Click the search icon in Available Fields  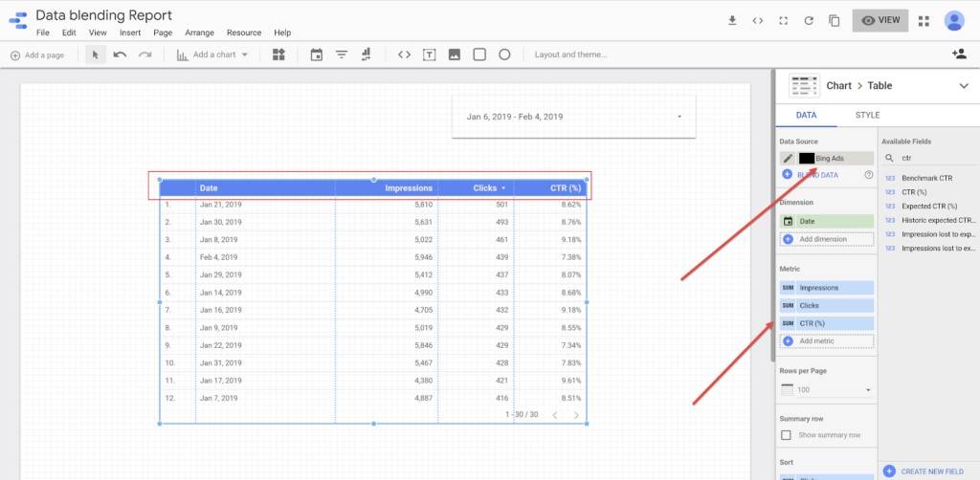pos(889,159)
